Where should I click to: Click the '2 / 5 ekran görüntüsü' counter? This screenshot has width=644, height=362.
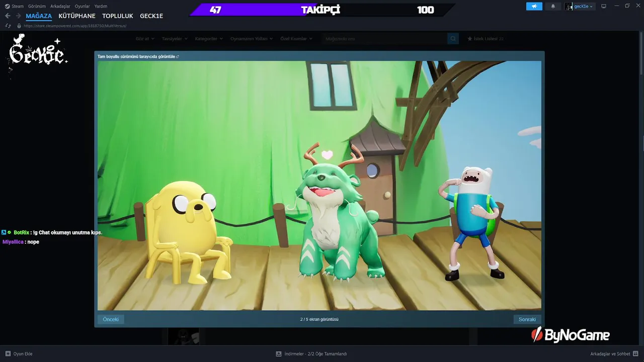(319, 319)
